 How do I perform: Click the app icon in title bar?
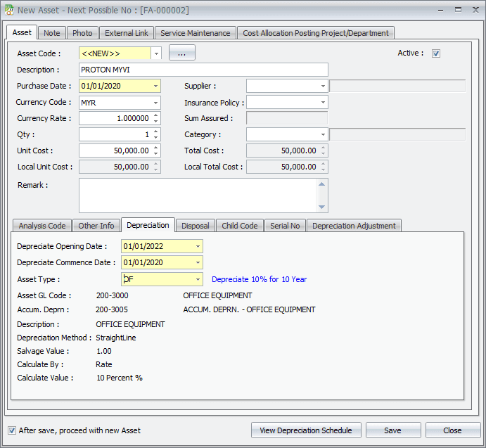[8, 10]
